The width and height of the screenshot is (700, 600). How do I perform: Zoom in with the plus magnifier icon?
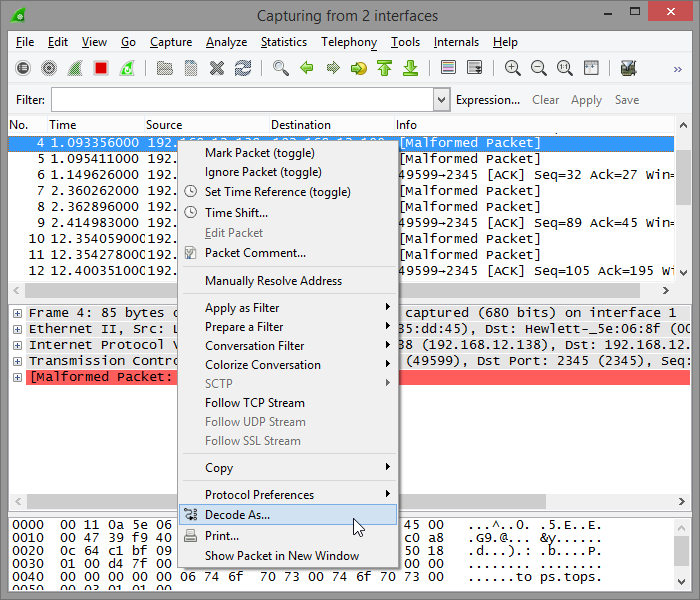pyautogui.click(x=512, y=68)
